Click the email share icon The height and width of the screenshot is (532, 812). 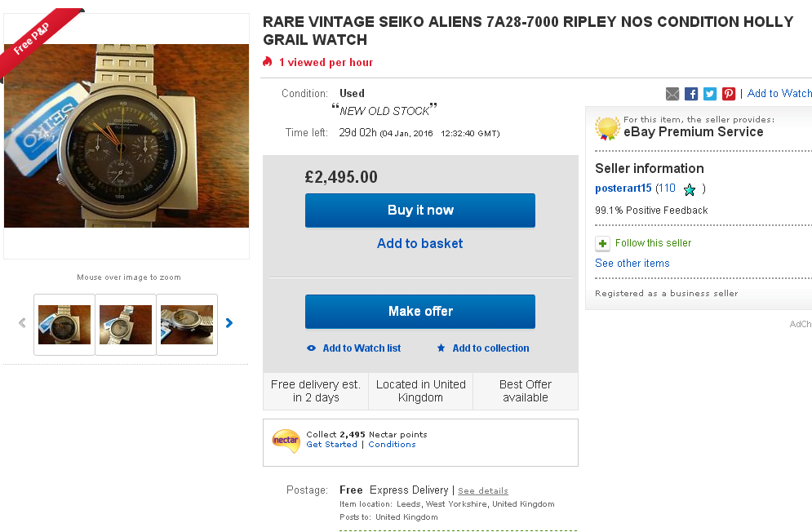click(x=672, y=94)
